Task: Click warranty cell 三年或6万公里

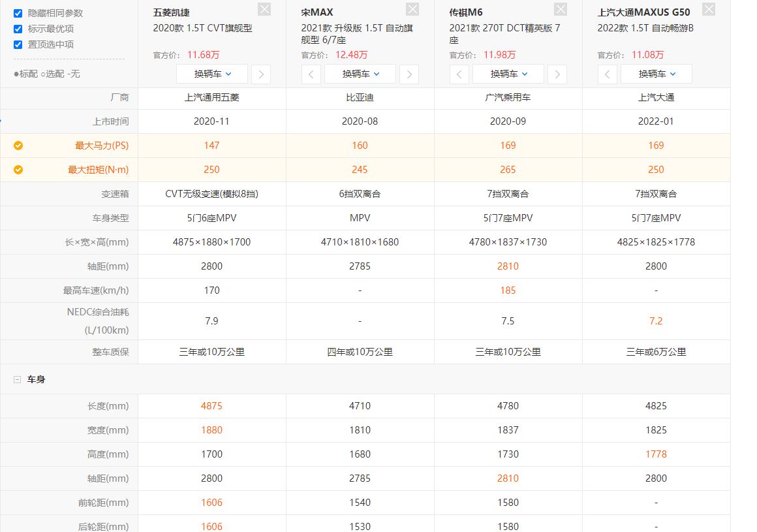Action: pos(656,352)
